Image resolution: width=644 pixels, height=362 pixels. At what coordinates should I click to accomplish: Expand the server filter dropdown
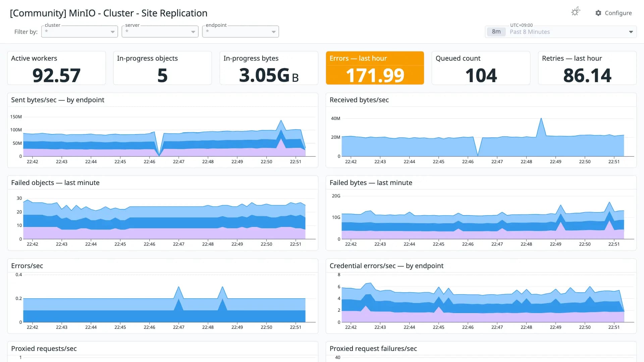click(x=160, y=32)
